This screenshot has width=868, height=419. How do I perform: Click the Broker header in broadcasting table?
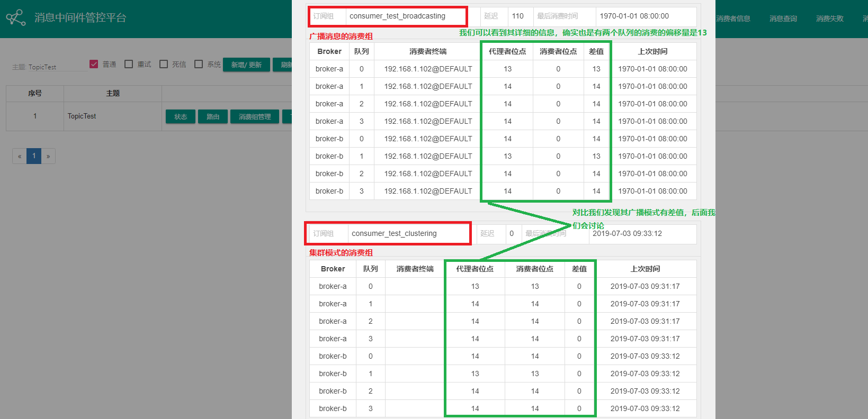pyautogui.click(x=329, y=51)
